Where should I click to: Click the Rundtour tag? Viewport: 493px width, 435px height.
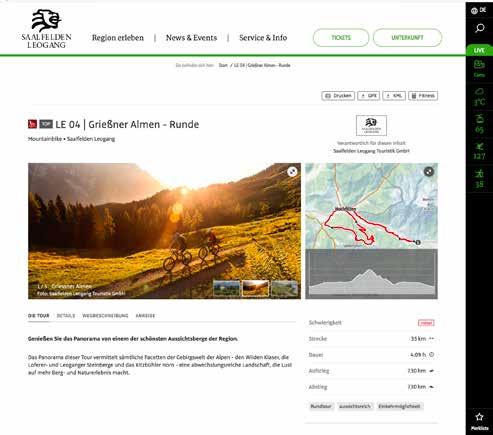tap(321, 406)
